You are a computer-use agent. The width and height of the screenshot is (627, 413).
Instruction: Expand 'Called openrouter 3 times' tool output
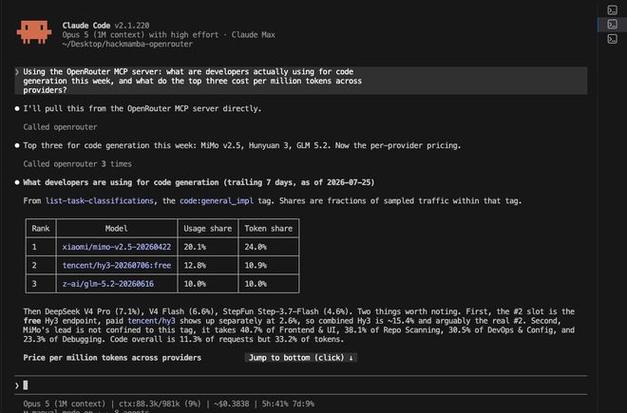click(x=77, y=164)
